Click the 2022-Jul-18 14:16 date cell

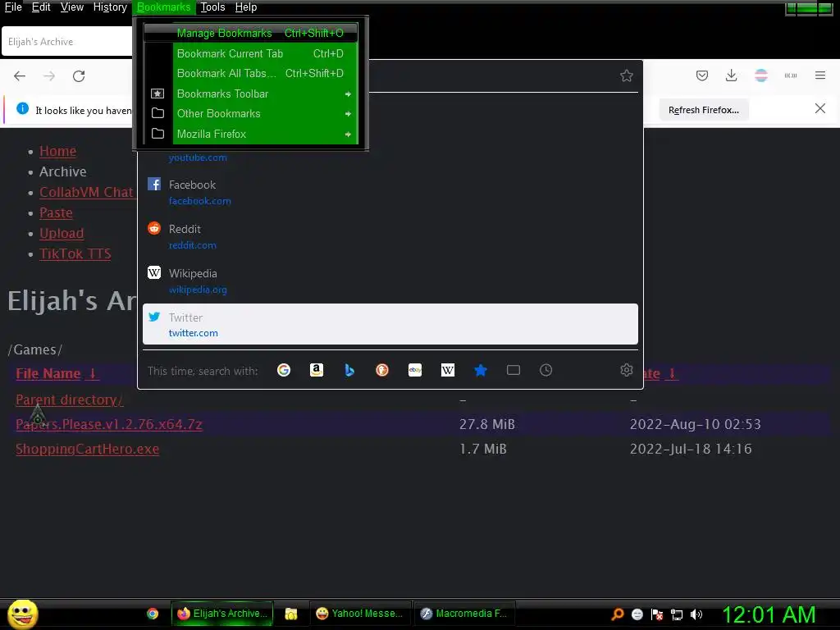(x=691, y=449)
